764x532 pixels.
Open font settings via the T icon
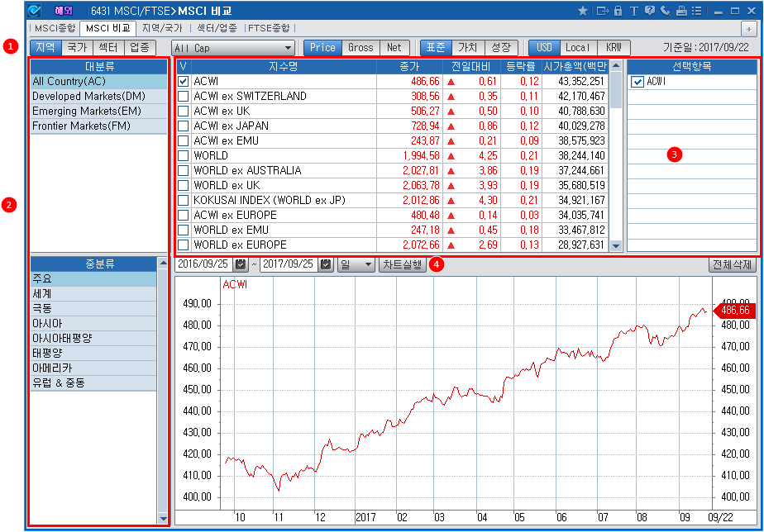tap(633, 11)
